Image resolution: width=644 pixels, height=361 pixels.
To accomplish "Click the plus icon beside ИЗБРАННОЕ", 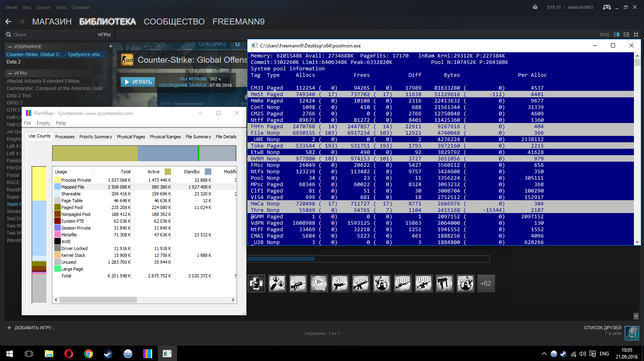I will [x=111, y=46].
